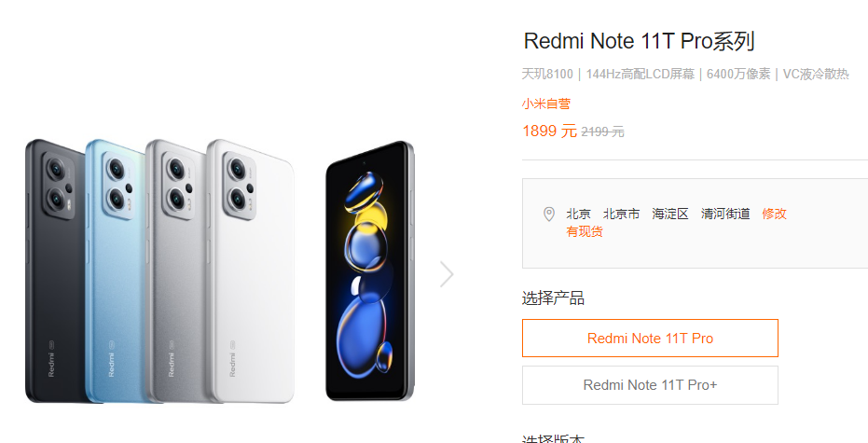Screen dimensions: 868x443
Task: Click the 1899 元 current price
Action: click(x=549, y=132)
